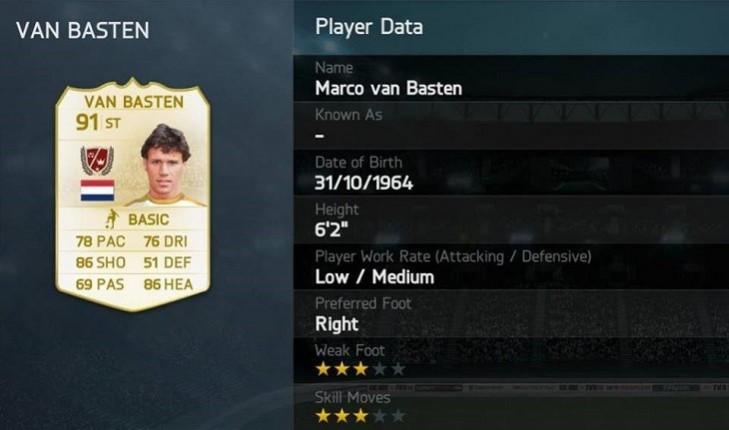The image size is (729, 430).
Task: Click the 86 SHO stat on card
Action: click(100, 262)
